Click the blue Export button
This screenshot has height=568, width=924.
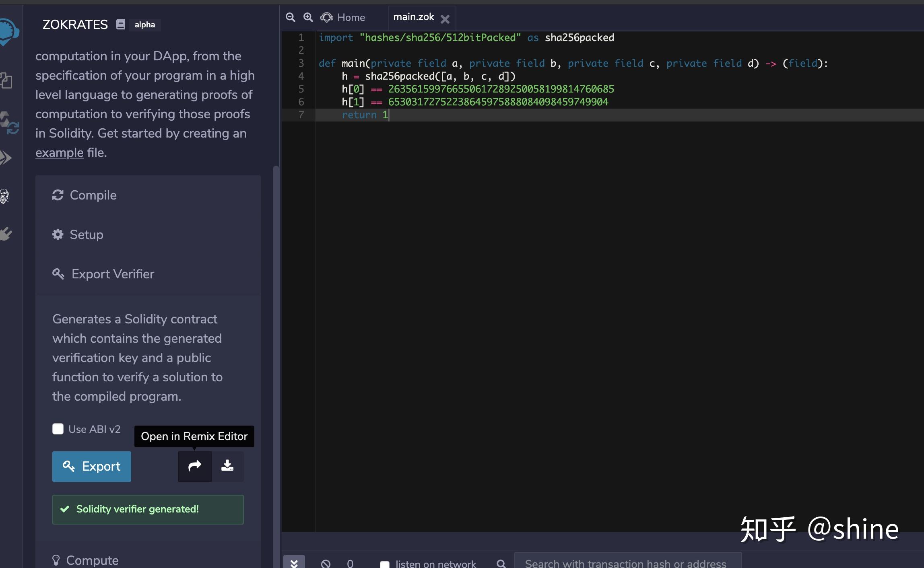pyautogui.click(x=92, y=467)
